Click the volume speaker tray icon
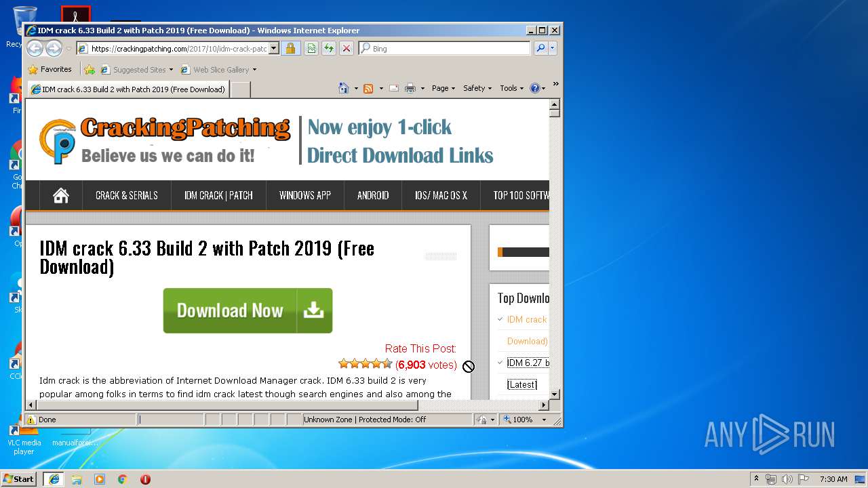This screenshot has height=488, width=868. [x=787, y=479]
